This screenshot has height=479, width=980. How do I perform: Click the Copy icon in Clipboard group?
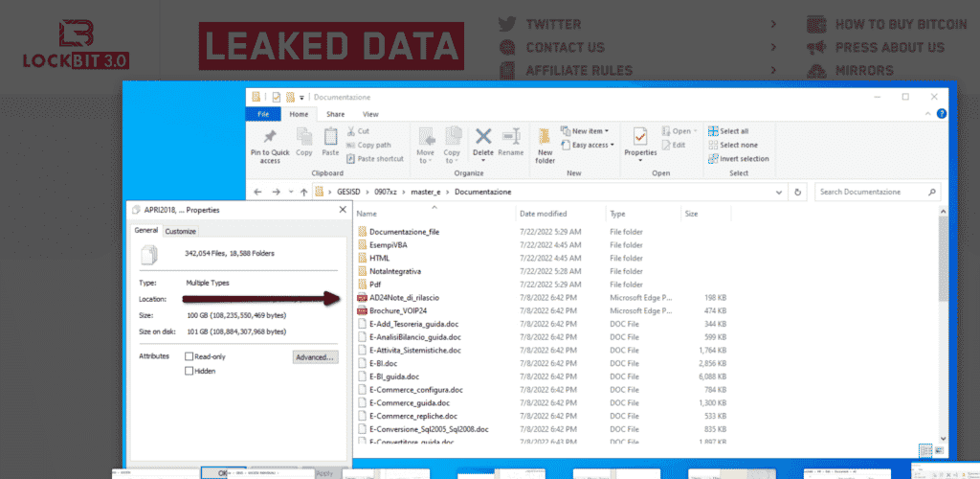point(304,136)
